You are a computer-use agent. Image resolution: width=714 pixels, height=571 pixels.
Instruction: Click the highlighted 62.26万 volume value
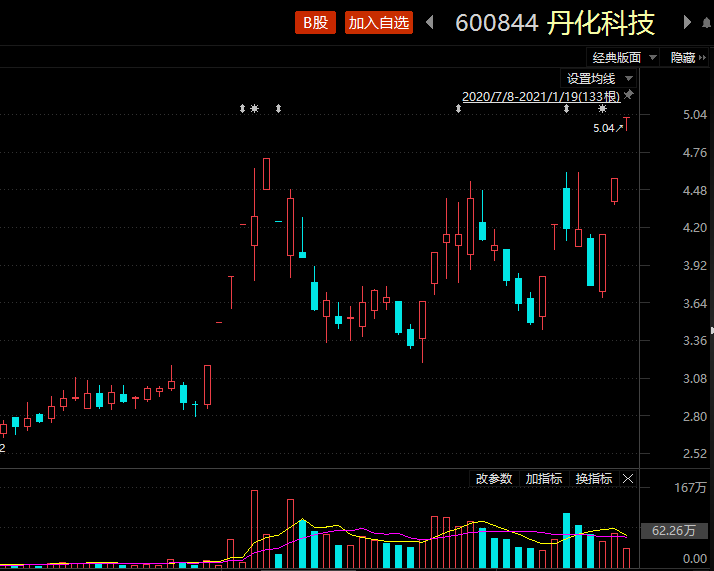click(x=674, y=531)
